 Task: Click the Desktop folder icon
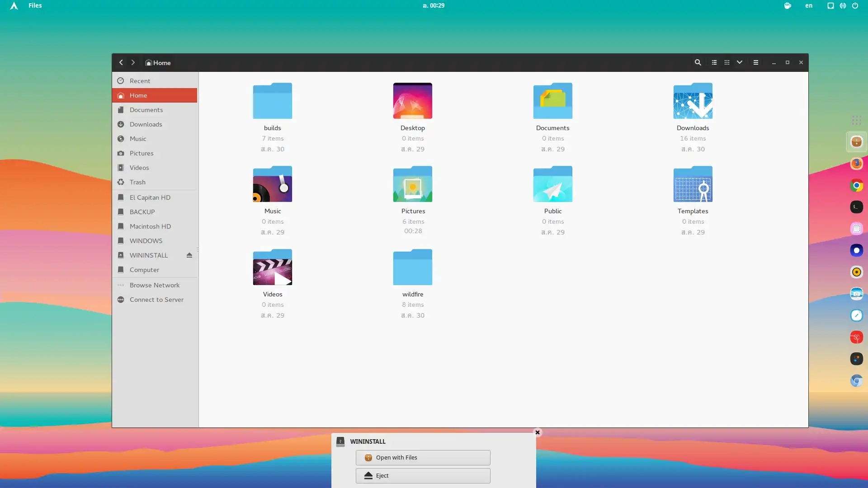(413, 100)
